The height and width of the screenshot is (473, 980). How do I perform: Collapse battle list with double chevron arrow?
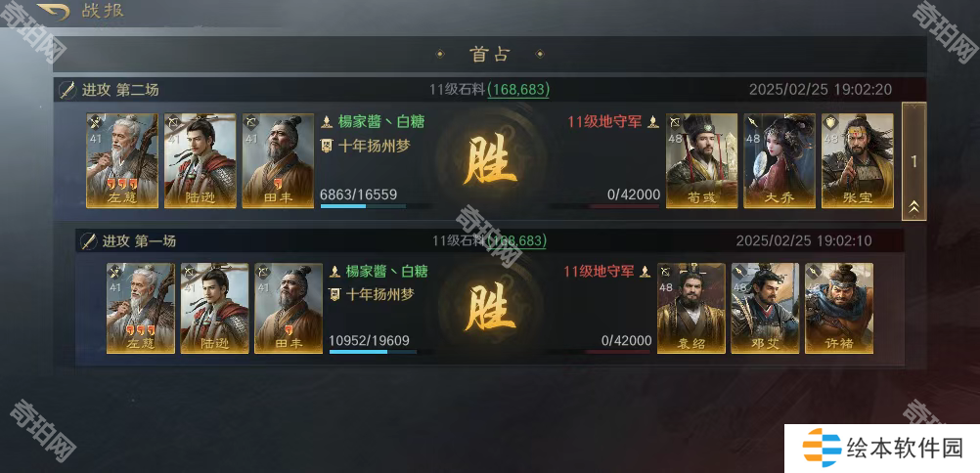coord(913,207)
